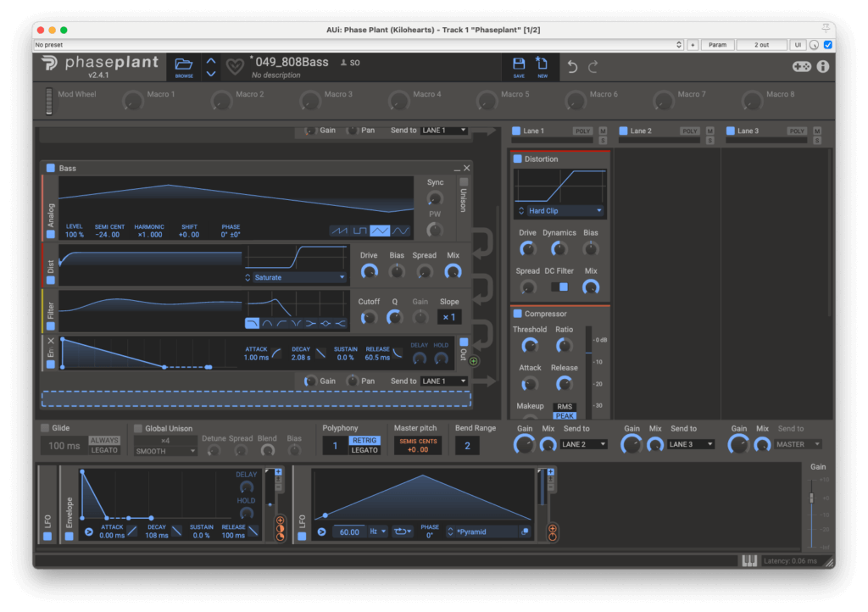Select RMS compressor detection mode
Screen dimensions: 868x612
(565, 406)
